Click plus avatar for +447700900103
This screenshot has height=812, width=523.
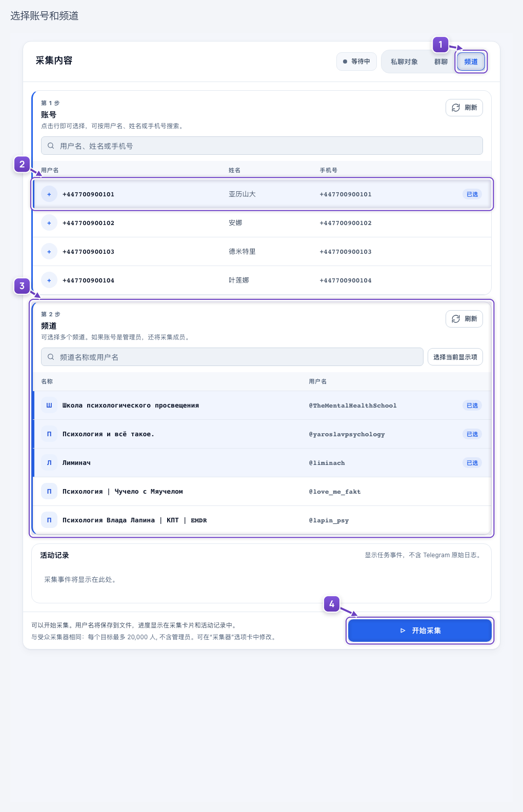coord(49,252)
